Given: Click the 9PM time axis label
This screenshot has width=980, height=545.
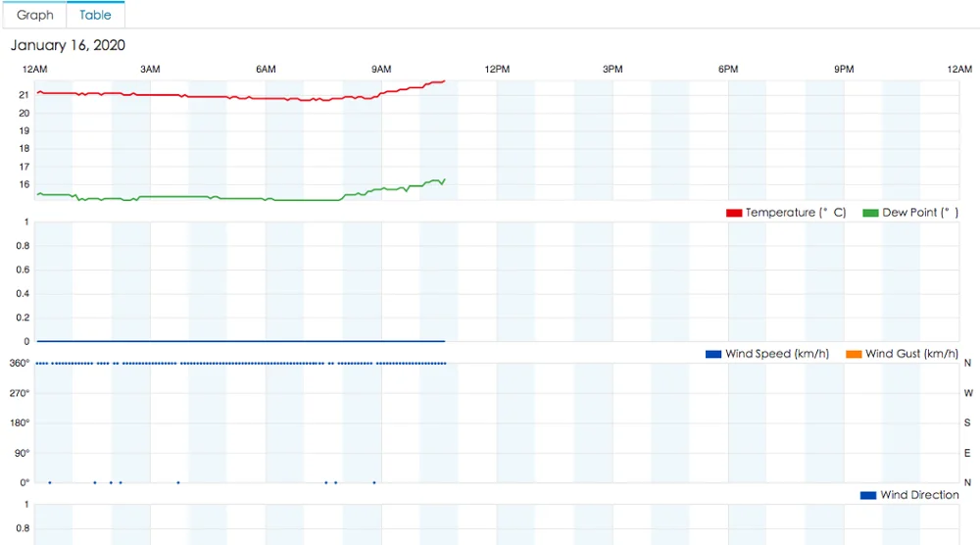Looking at the screenshot, I should click(844, 69).
